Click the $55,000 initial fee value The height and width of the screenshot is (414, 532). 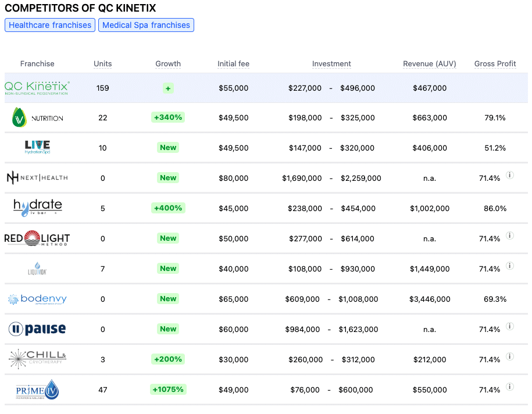click(233, 88)
